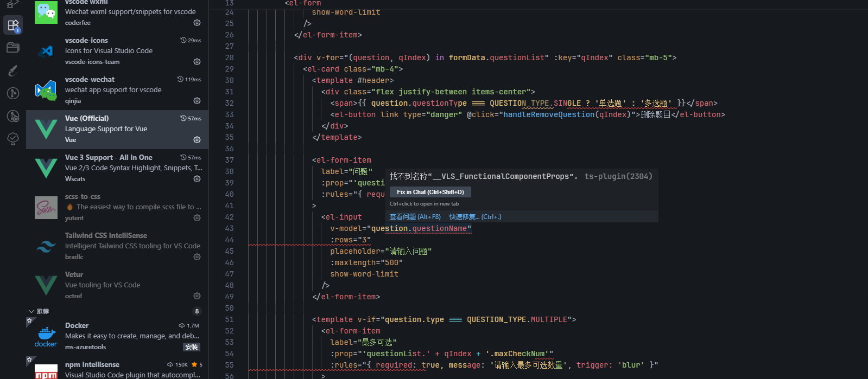Select Vue (Official) extension name
Viewport: 868px width, 379px height.
pos(87,118)
